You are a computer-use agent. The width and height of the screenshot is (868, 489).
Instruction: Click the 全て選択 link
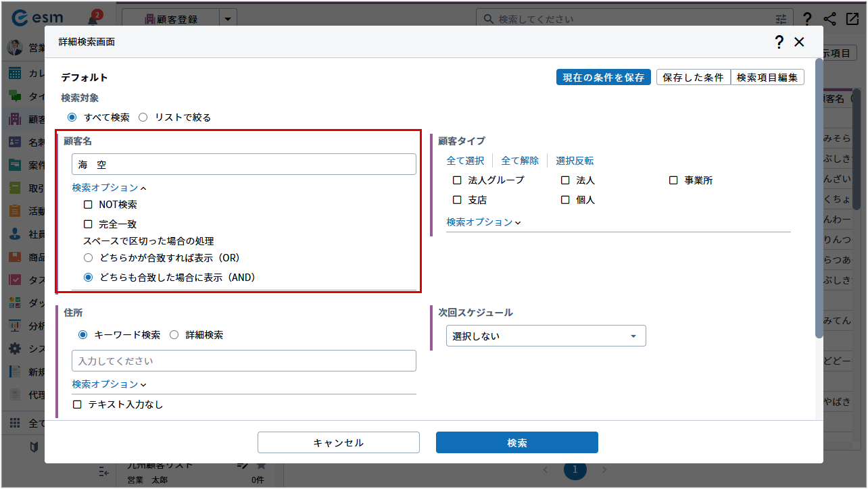click(x=465, y=161)
